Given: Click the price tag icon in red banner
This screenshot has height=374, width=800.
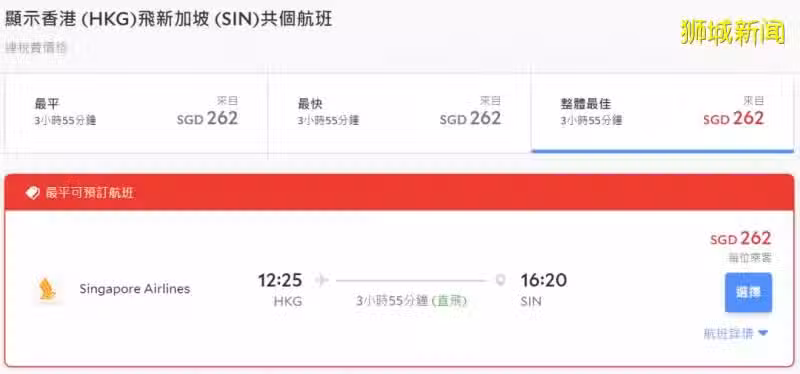Looking at the screenshot, I should click(33, 193).
